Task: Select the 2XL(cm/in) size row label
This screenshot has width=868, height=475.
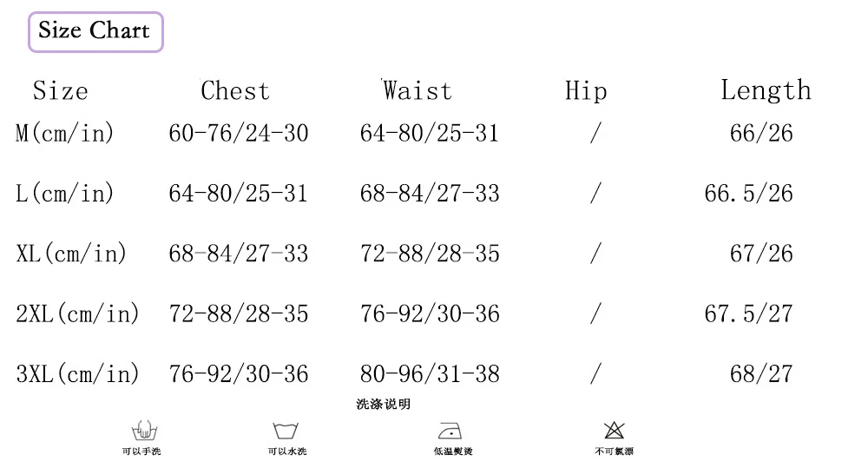Action: point(78,313)
